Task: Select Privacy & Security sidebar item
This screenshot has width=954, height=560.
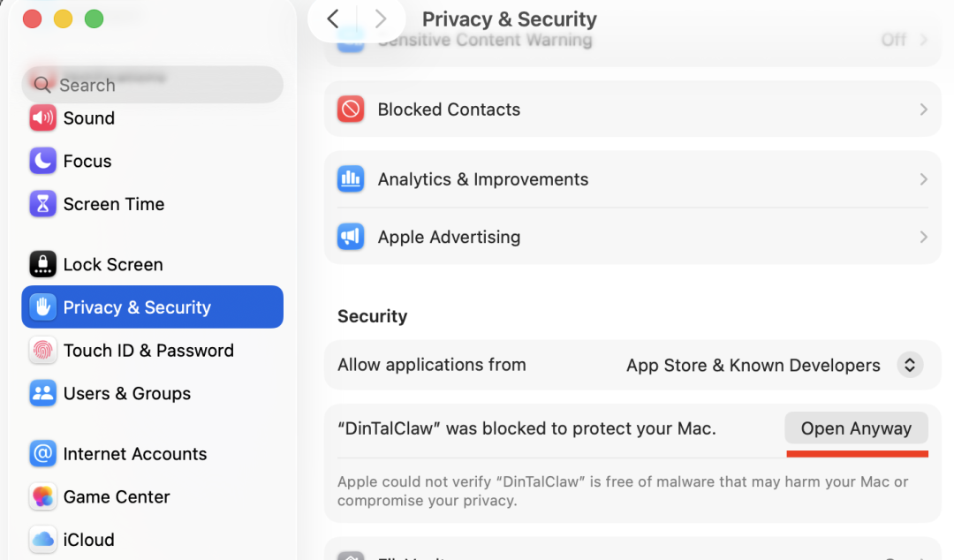Action: coord(152,307)
